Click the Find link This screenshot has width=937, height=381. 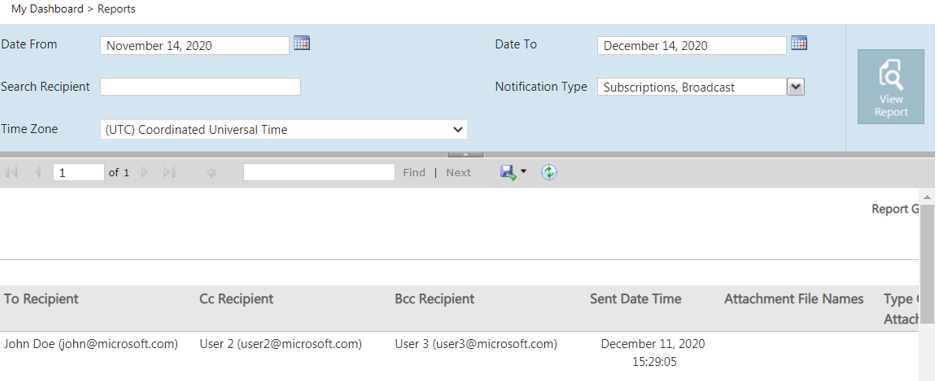(414, 173)
